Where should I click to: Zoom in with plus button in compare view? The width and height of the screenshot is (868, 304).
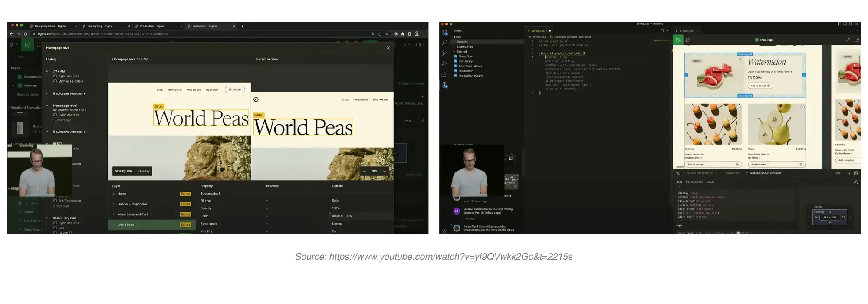click(x=385, y=171)
